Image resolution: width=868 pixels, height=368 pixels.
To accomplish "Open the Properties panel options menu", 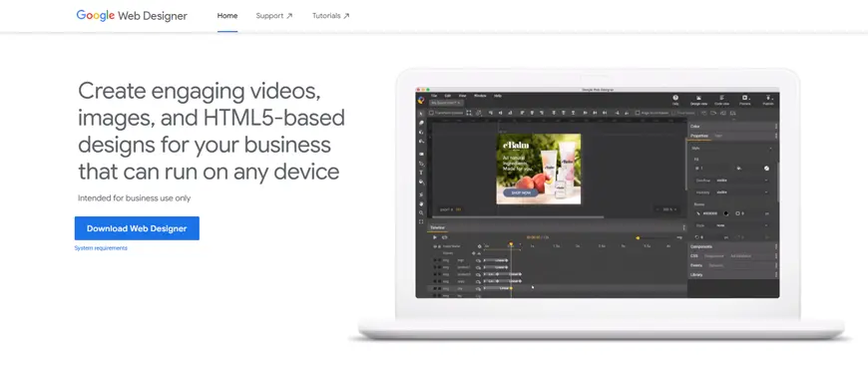I will point(775,136).
